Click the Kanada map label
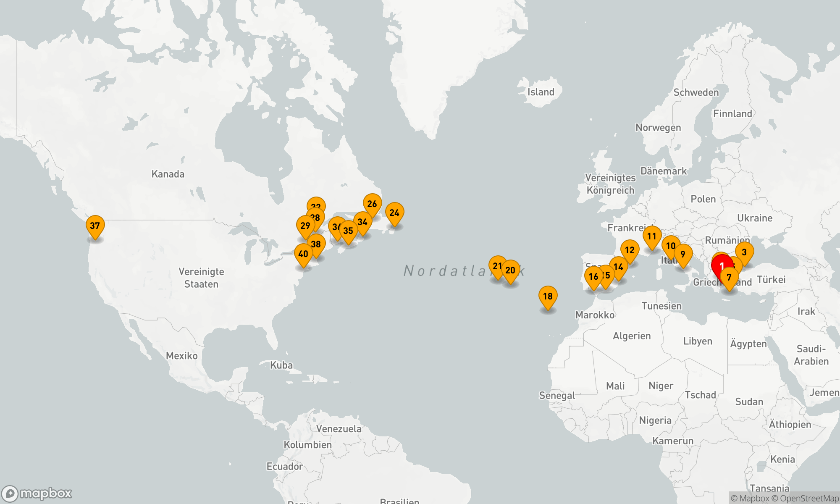This screenshot has width=840, height=504. pyautogui.click(x=168, y=174)
